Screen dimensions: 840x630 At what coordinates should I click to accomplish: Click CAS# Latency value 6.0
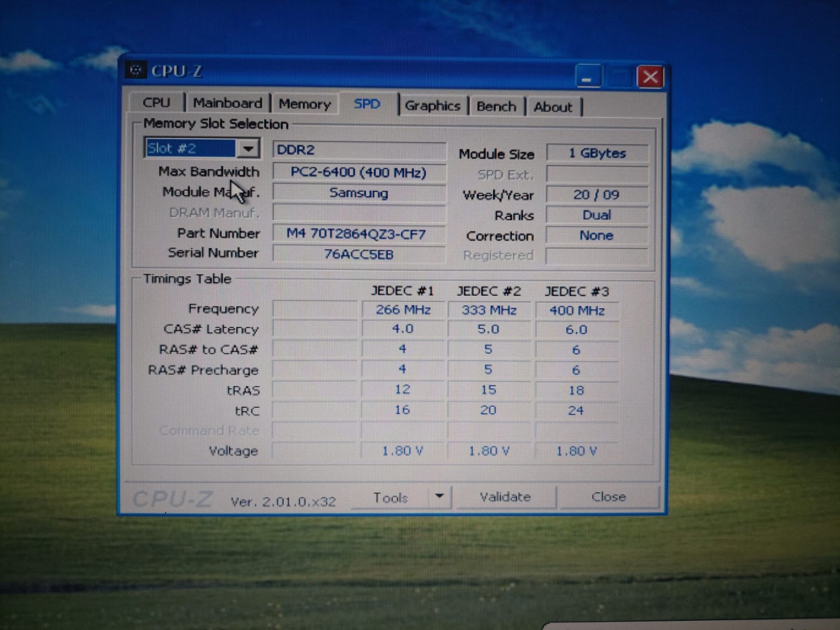point(577,329)
